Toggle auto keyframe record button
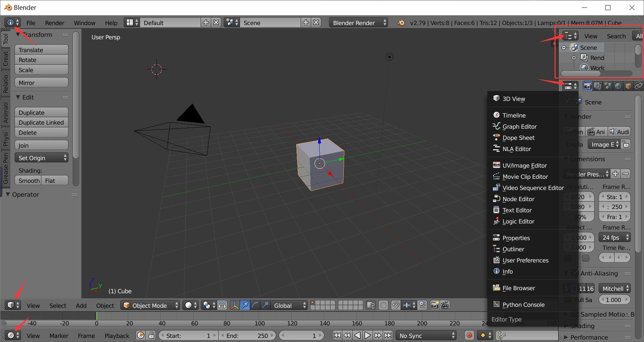 click(x=469, y=335)
